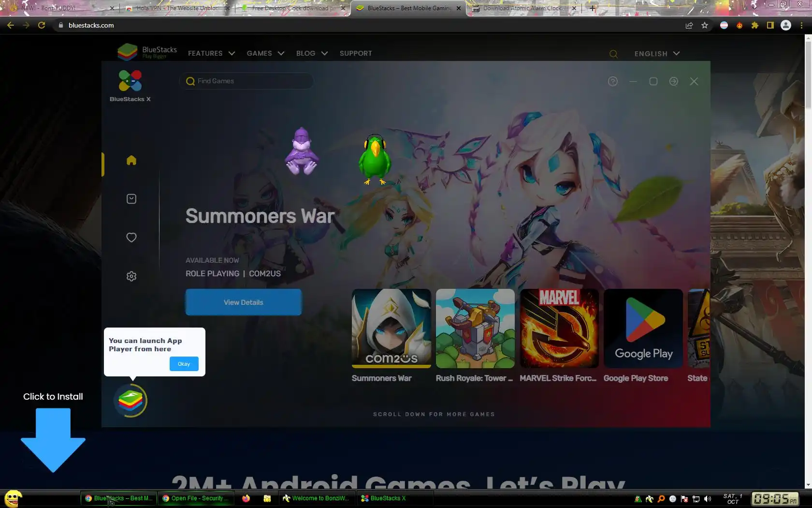Open the Favorites heart sidebar icon

(131, 238)
